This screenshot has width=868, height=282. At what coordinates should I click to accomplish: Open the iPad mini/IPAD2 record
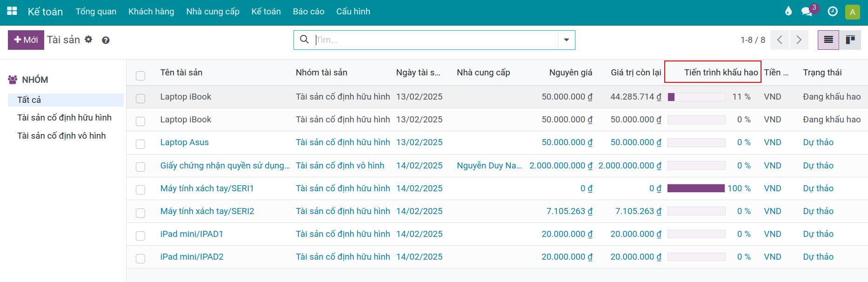(x=192, y=257)
